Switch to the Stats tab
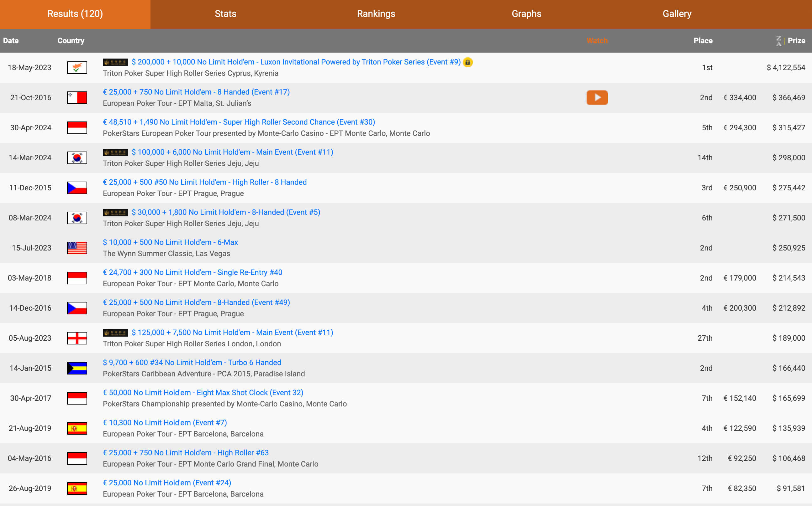The image size is (812, 506). [x=225, y=14]
